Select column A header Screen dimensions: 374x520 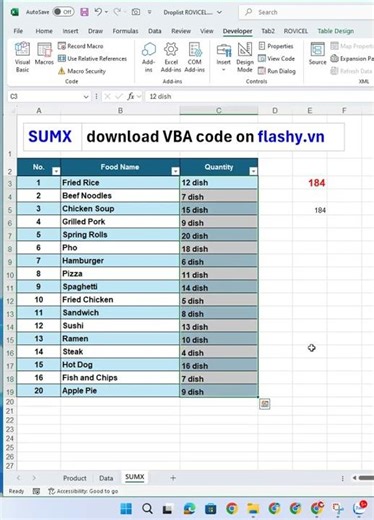(39, 111)
